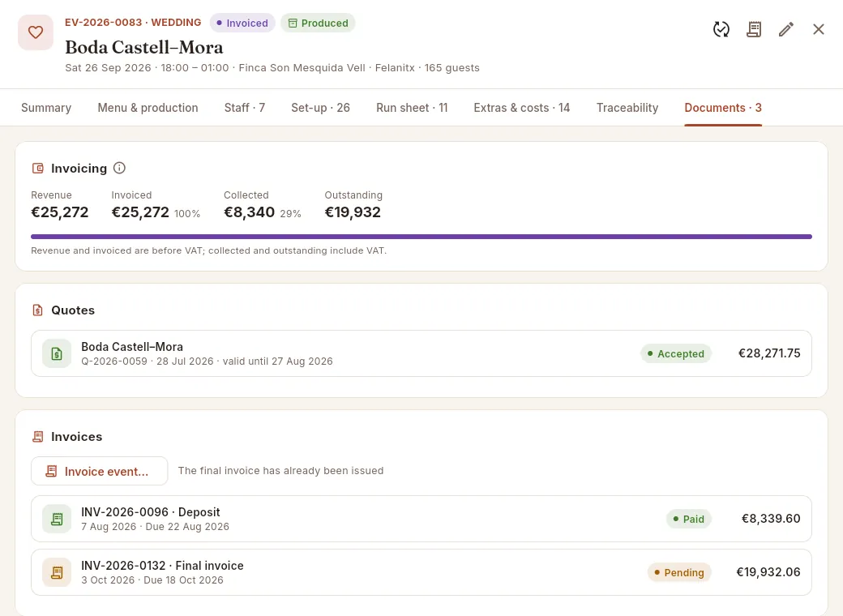The image size is (843, 616).
Task: Click the Quotes section icon
Action: tap(37, 310)
